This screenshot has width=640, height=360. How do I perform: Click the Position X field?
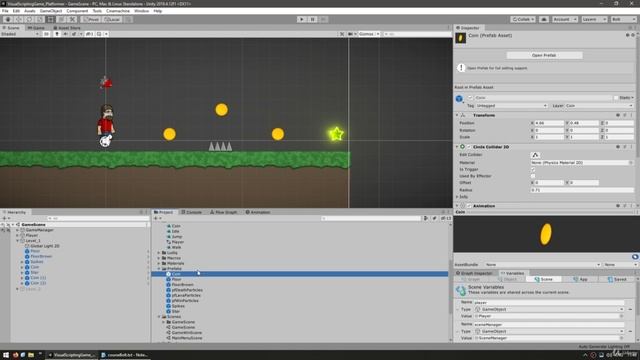coord(549,123)
